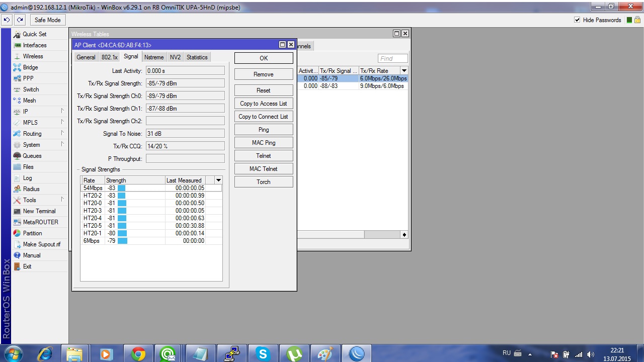Viewport: 644px width, 362px height.
Task: Expand the Tools submenu arrow
Action: point(62,200)
